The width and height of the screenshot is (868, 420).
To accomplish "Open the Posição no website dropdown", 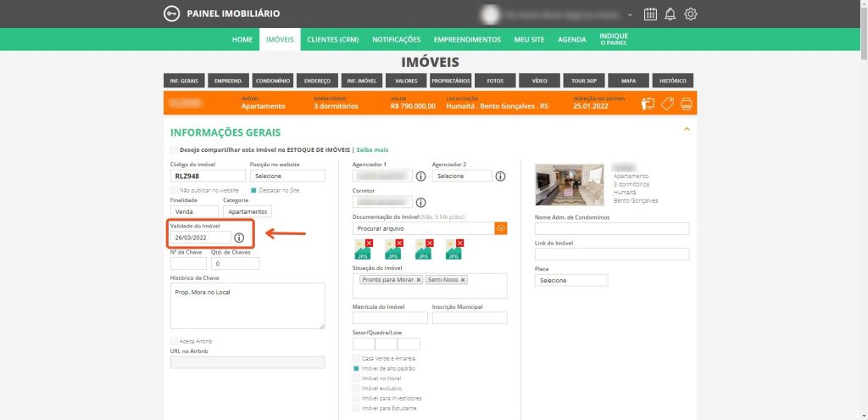I will (x=287, y=176).
